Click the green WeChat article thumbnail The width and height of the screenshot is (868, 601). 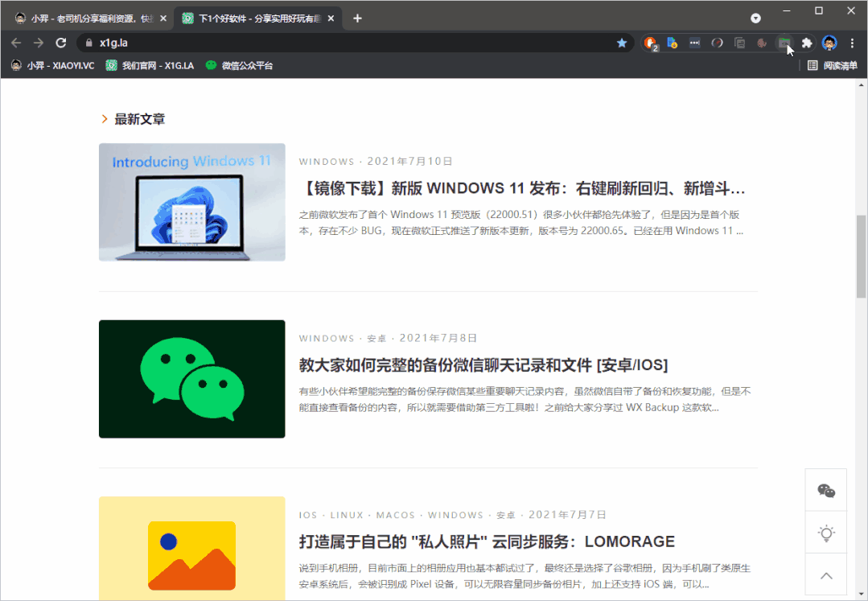pyautogui.click(x=191, y=379)
